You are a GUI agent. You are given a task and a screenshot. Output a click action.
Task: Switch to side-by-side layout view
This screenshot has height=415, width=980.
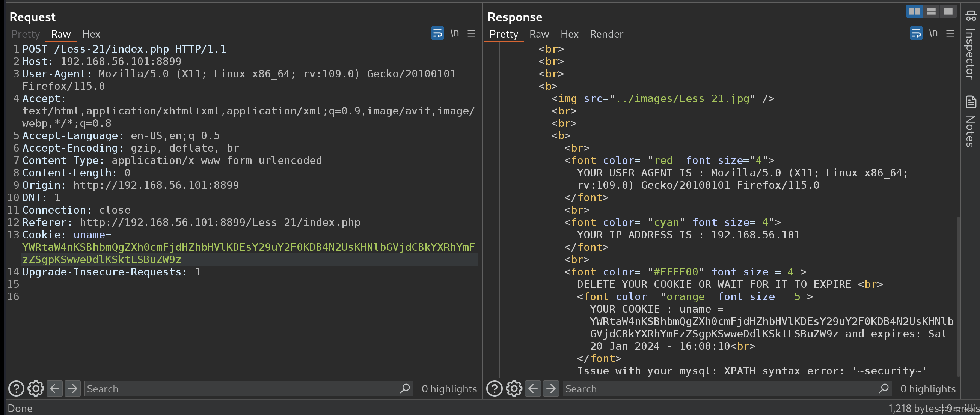(915, 11)
